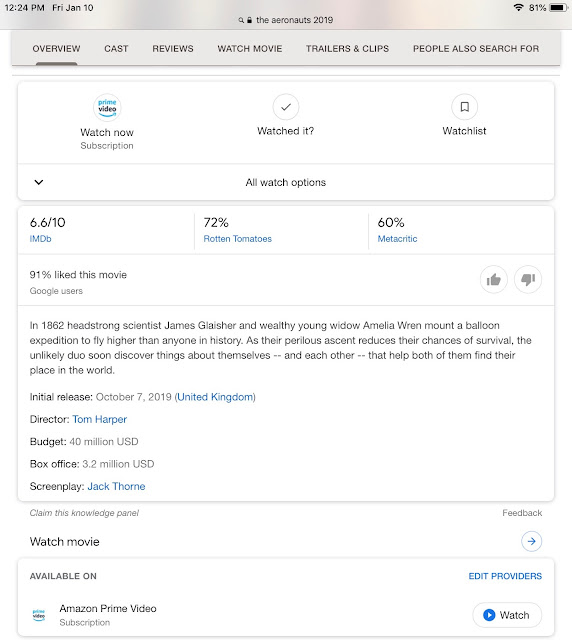Image resolution: width=572 pixels, height=640 pixels.
Task: Open the Watch movie arrow icon
Action: click(532, 542)
